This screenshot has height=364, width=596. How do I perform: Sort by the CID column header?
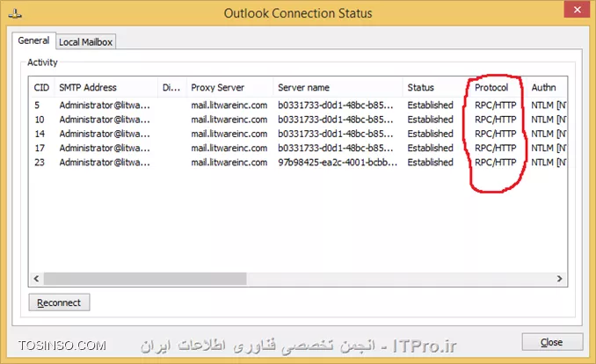point(41,87)
